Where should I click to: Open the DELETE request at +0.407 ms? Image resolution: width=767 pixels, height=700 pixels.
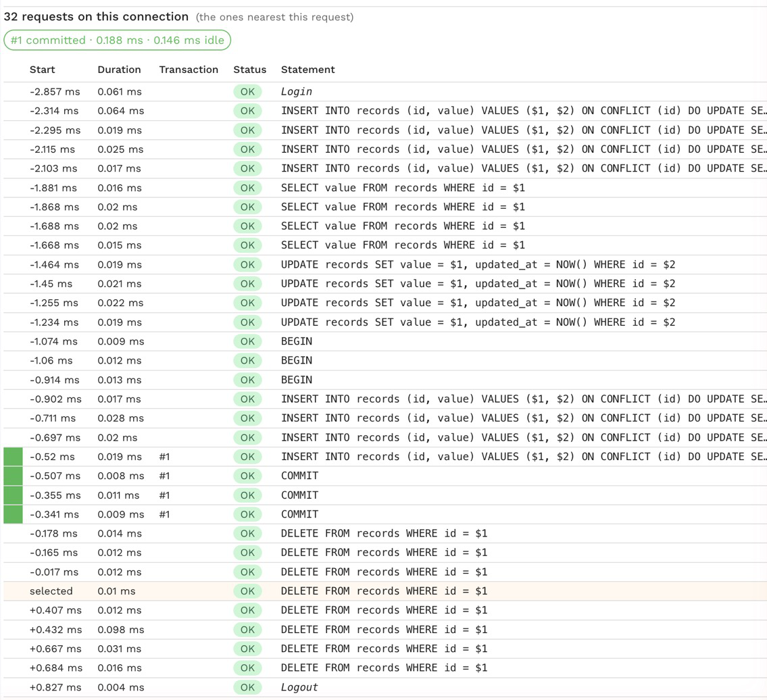(385, 611)
